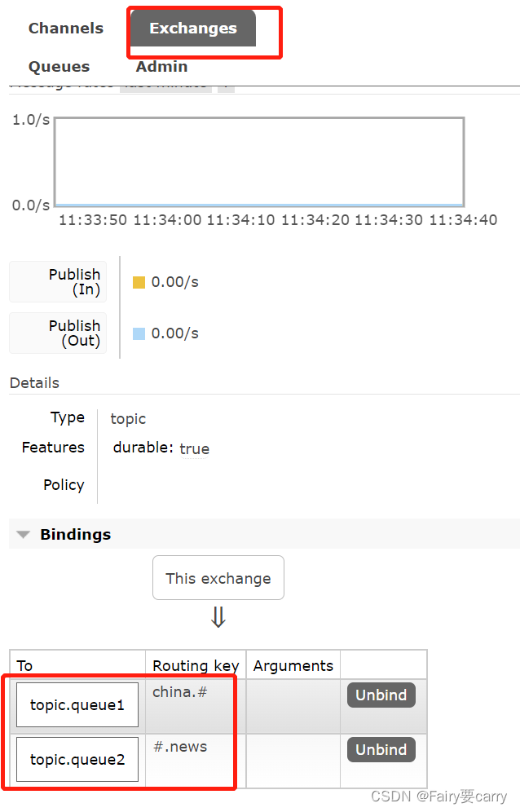Click the Bindings section header label

coord(75,535)
